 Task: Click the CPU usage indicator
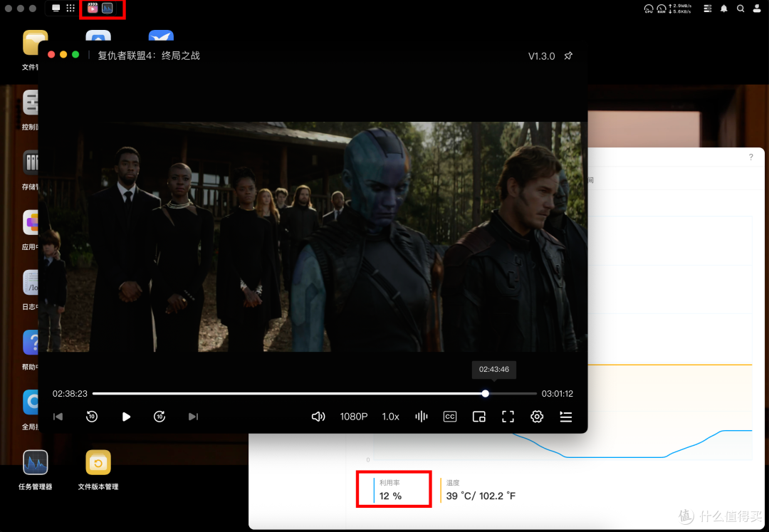click(649, 9)
